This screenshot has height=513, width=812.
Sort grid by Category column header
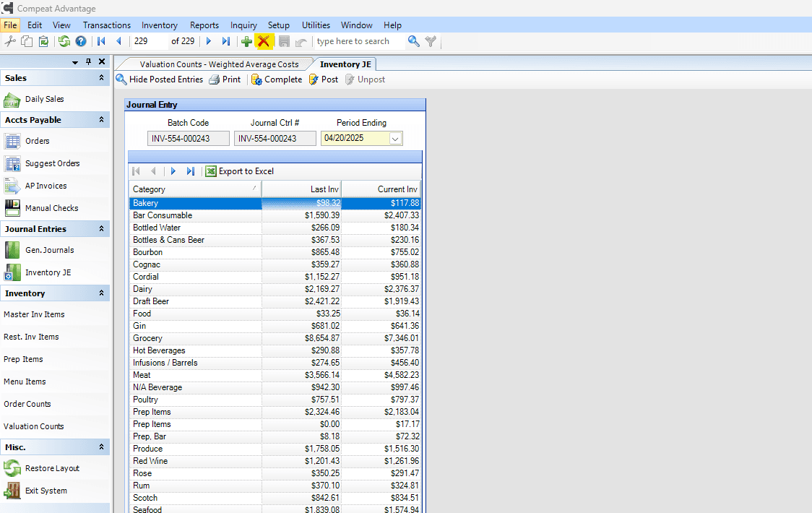click(x=195, y=189)
